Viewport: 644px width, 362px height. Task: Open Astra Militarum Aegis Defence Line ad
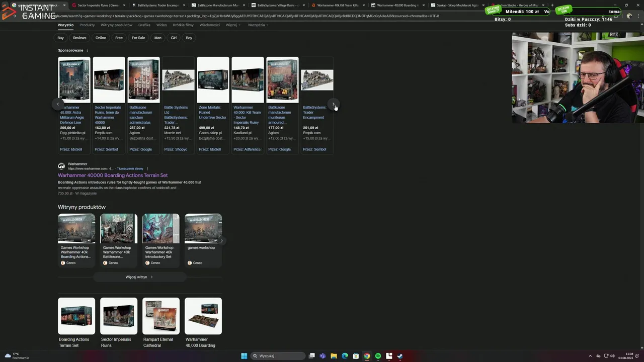[x=74, y=105]
